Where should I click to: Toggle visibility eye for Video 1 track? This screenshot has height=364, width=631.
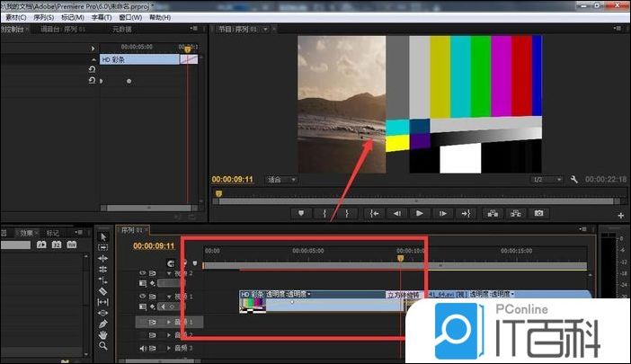[x=140, y=295]
